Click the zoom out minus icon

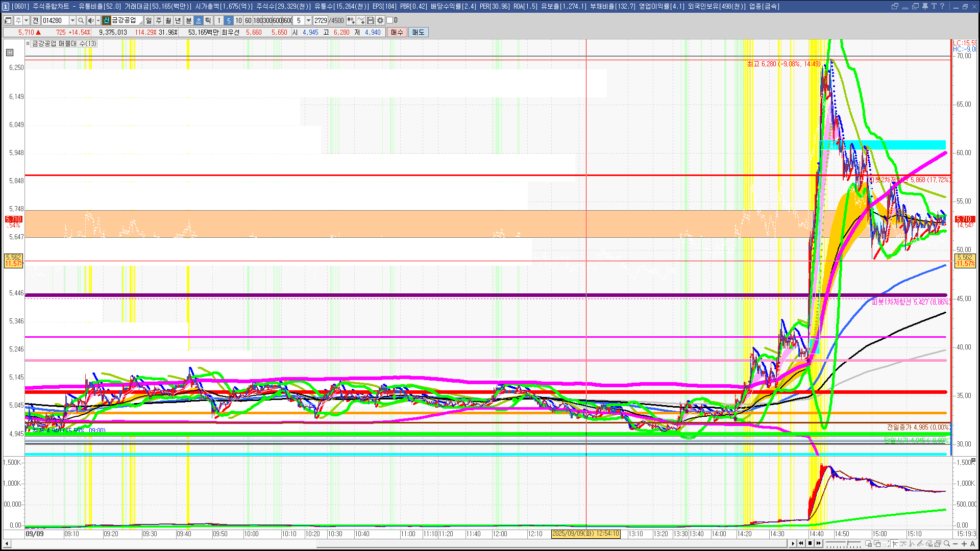point(955,544)
